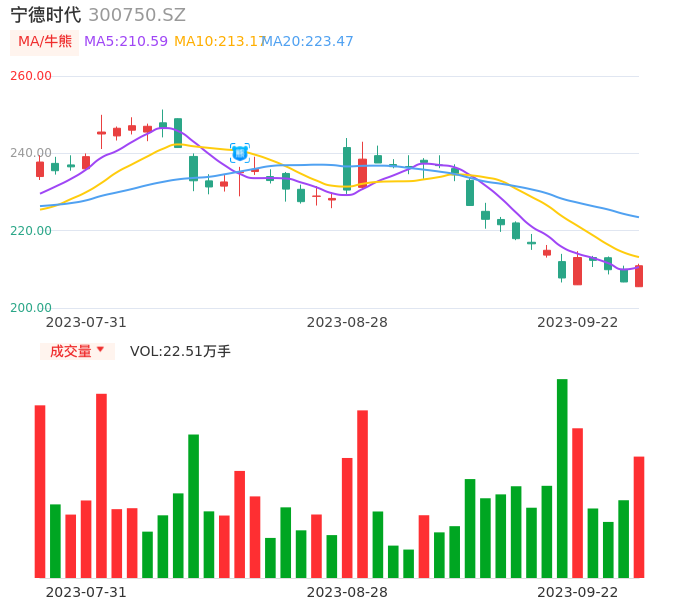Click price chart date label 2023-09-22
Viewport: 686px width, 606px height.
[x=578, y=322]
